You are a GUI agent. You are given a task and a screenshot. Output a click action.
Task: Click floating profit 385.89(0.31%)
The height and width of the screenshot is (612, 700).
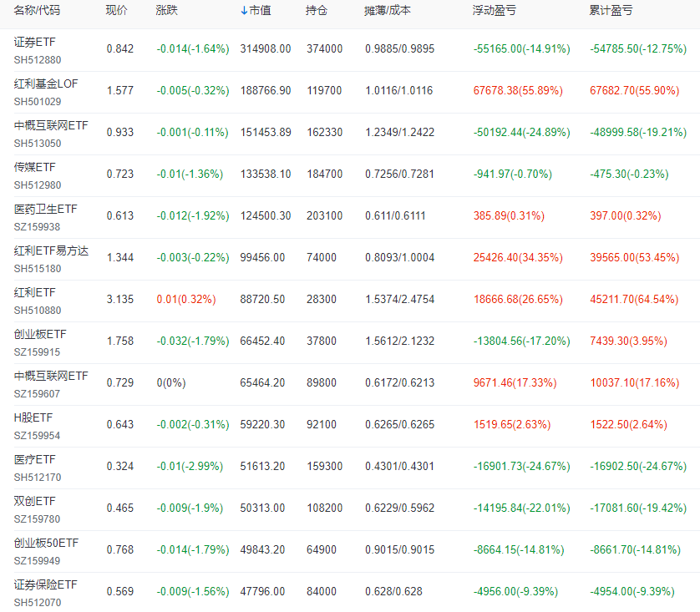(509, 216)
